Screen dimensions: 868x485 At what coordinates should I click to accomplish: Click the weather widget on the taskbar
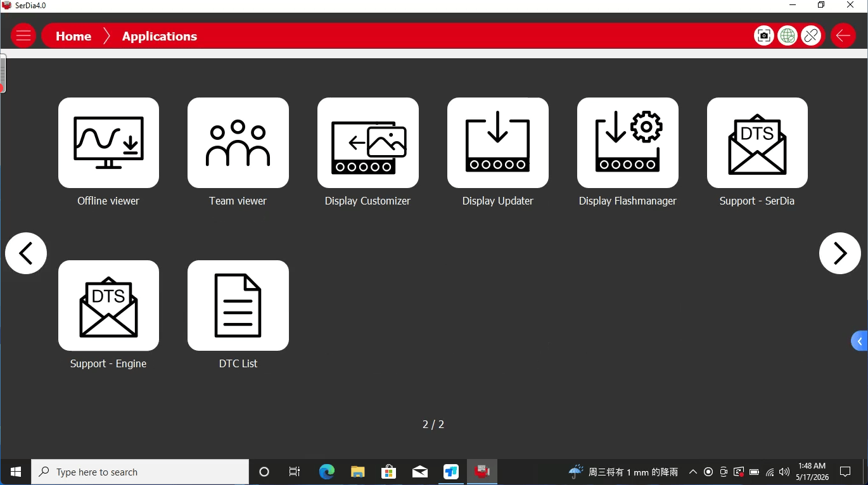623,472
